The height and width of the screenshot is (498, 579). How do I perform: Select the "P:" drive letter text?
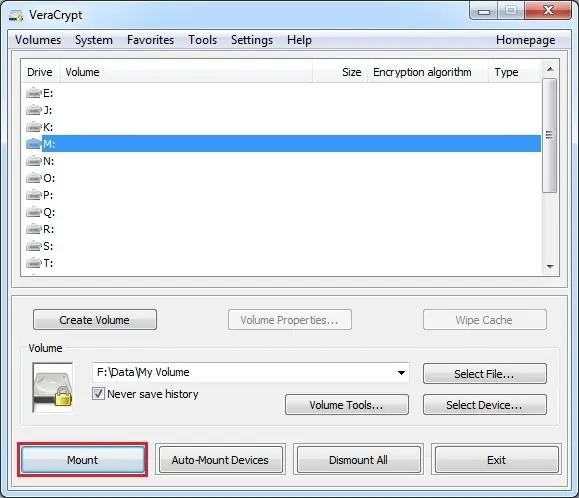pyautogui.click(x=48, y=195)
